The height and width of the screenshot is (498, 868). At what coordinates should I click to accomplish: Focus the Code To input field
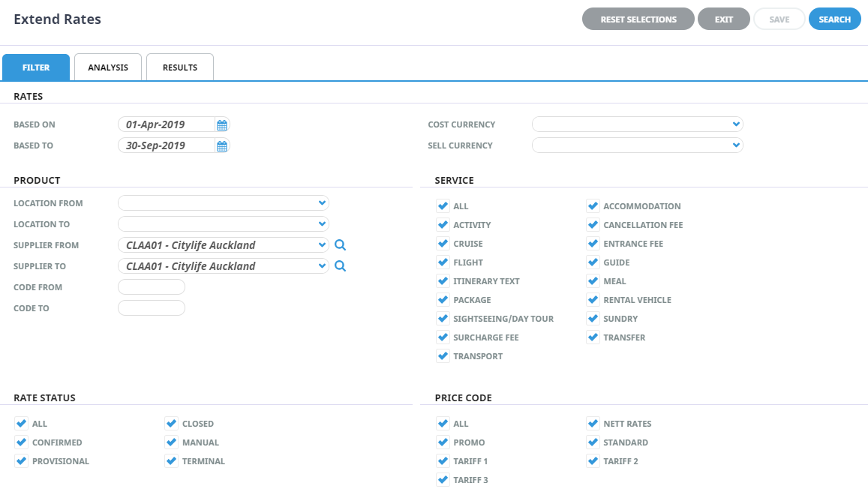point(152,308)
